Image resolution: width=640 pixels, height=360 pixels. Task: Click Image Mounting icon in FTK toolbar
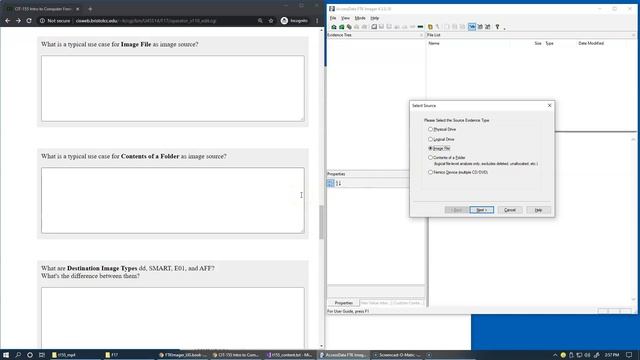coord(349,27)
